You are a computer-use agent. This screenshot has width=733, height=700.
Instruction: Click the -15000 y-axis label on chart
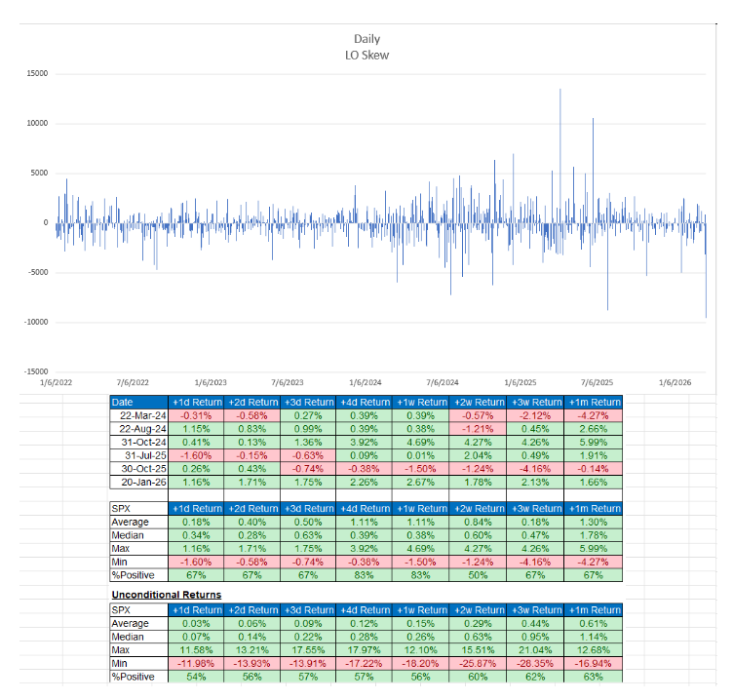pyautogui.click(x=34, y=371)
